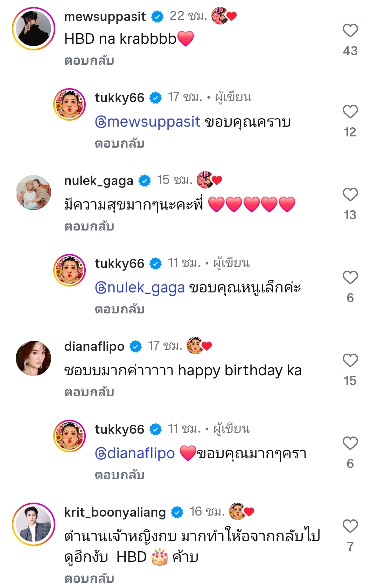Screen dimensions: 378x588
Task: Open krit_boonyaliang's story avatar
Action: pos(34,524)
